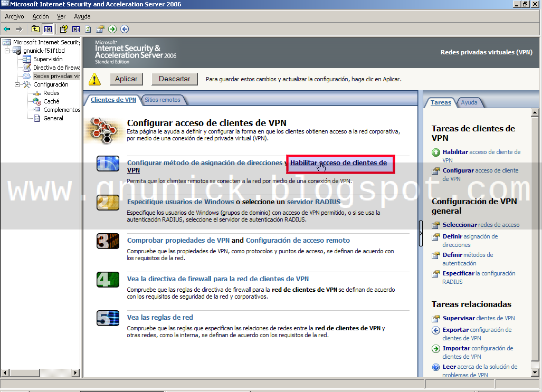Open the Ayuda menu
This screenshot has width=542, height=392.
tap(82, 16)
